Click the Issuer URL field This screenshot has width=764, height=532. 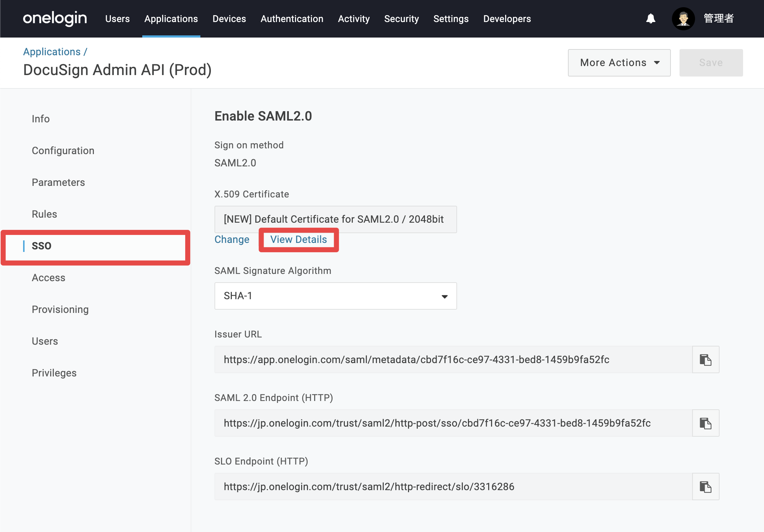click(x=453, y=359)
